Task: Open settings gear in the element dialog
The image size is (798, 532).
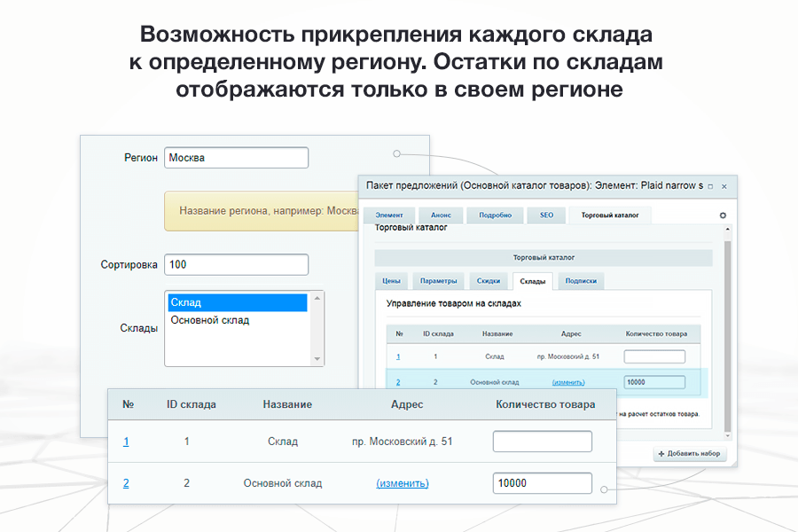Action: 723,215
